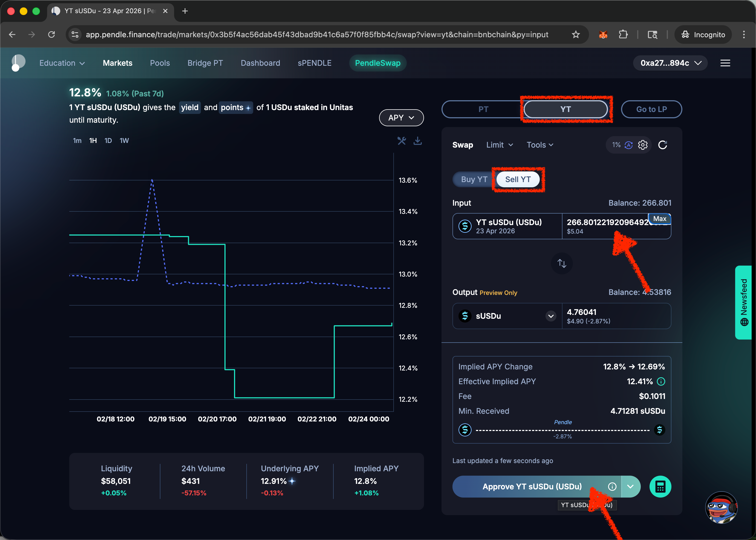Click the swap direction arrows icon
Image resolution: width=756 pixels, height=540 pixels.
click(x=561, y=263)
